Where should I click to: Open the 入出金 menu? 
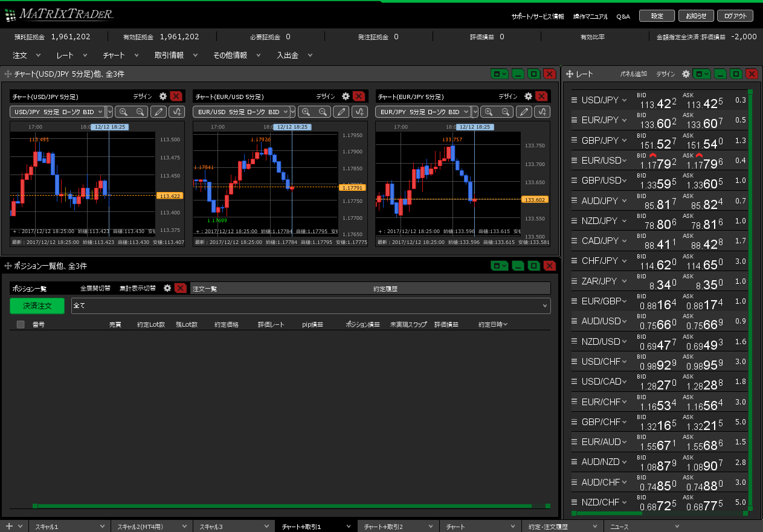(295, 56)
